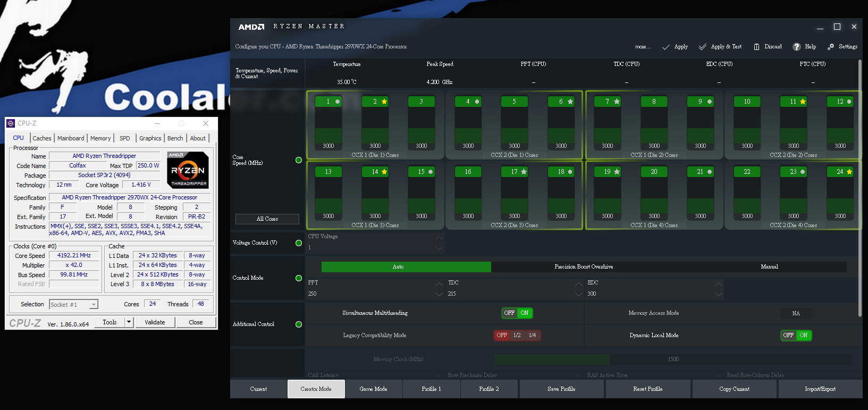868x410 pixels.
Task: Switch to Mainboard tab in CPU-Z
Action: pyautogui.click(x=71, y=138)
